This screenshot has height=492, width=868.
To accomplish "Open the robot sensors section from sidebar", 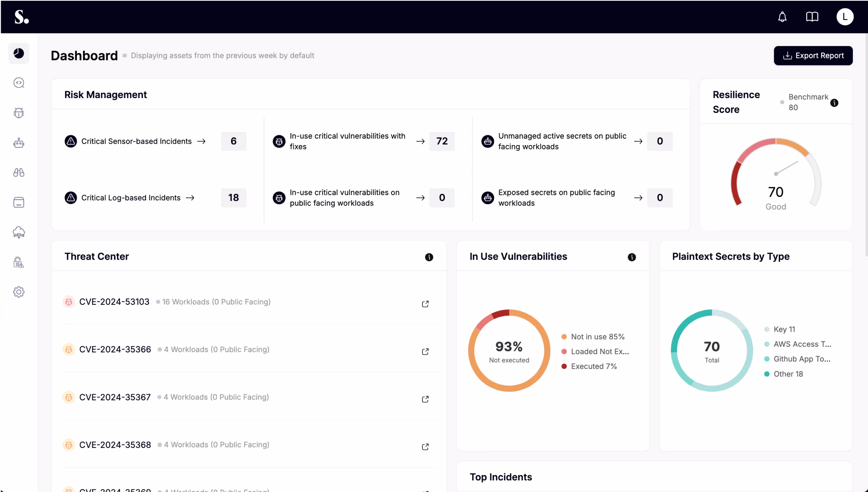I will [18, 143].
